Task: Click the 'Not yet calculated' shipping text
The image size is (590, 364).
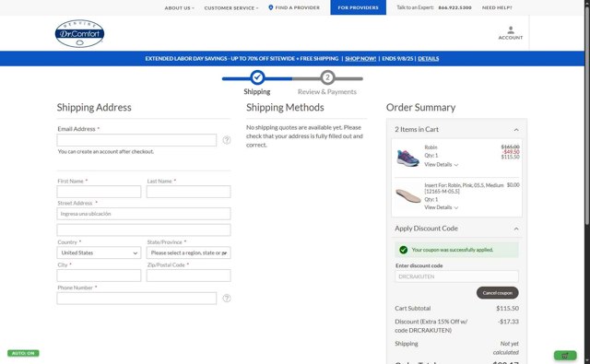Action: [x=506, y=347]
